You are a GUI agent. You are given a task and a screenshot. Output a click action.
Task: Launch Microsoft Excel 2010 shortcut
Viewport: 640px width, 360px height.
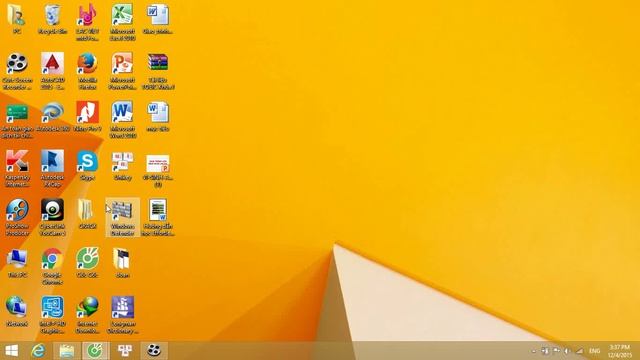(122, 22)
